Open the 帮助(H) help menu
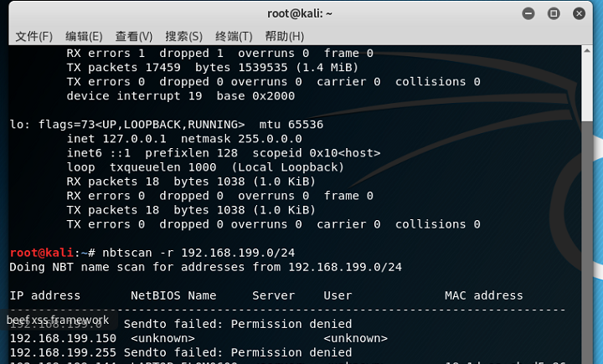Viewport: 603px width, 364px height. [x=285, y=37]
